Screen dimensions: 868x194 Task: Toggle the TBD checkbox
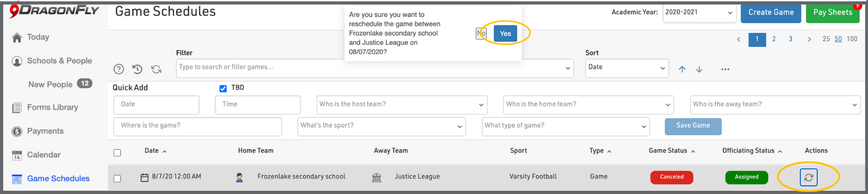click(223, 89)
